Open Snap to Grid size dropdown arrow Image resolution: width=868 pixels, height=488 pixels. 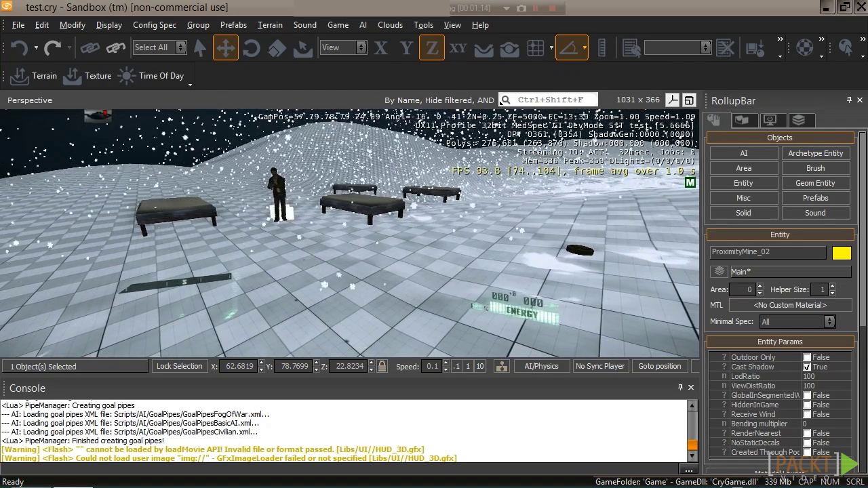coord(551,48)
